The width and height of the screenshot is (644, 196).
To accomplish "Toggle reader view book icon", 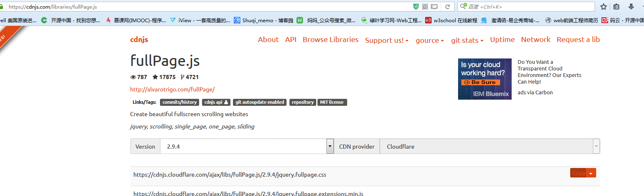I will pyautogui.click(x=434, y=7).
